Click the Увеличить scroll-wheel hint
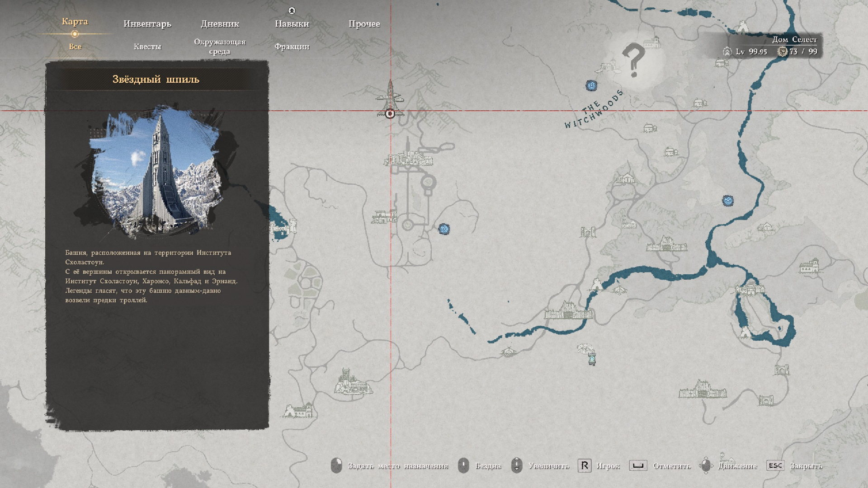The width and height of the screenshot is (868, 488). pyautogui.click(x=540, y=465)
